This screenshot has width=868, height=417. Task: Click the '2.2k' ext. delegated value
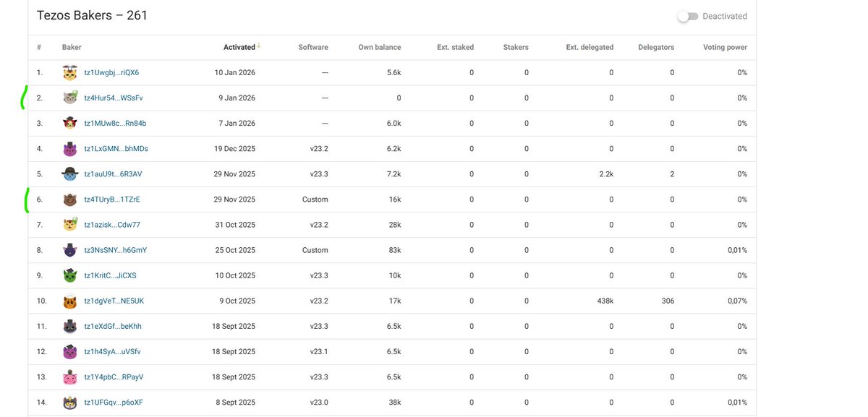(x=606, y=174)
